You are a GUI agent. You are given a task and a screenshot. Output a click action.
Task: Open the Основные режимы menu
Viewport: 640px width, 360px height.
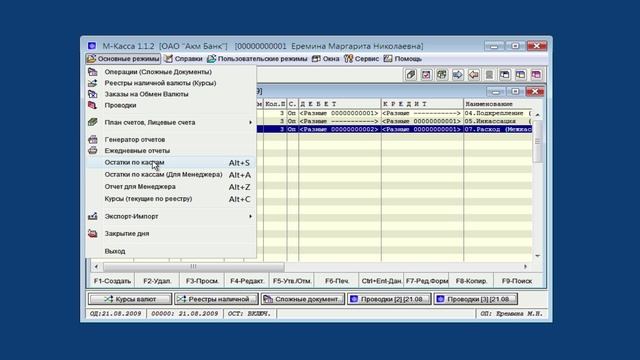click(x=123, y=59)
